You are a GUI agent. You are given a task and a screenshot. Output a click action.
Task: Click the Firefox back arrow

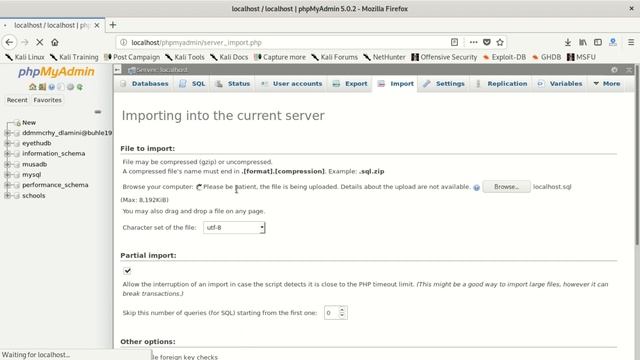(9, 42)
